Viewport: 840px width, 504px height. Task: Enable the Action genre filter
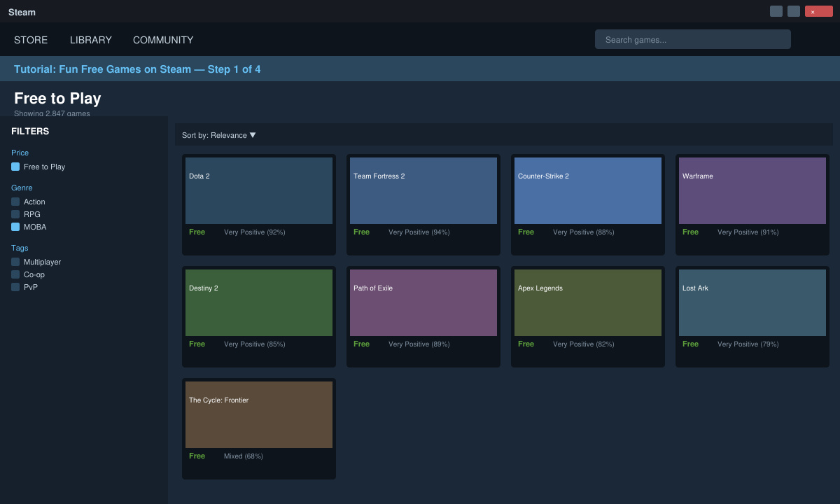[15, 202]
